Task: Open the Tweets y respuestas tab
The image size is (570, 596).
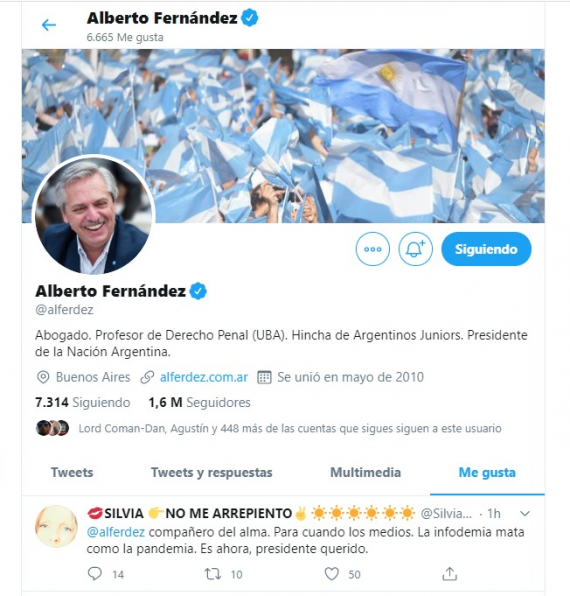Action: click(x=212, y=472)
